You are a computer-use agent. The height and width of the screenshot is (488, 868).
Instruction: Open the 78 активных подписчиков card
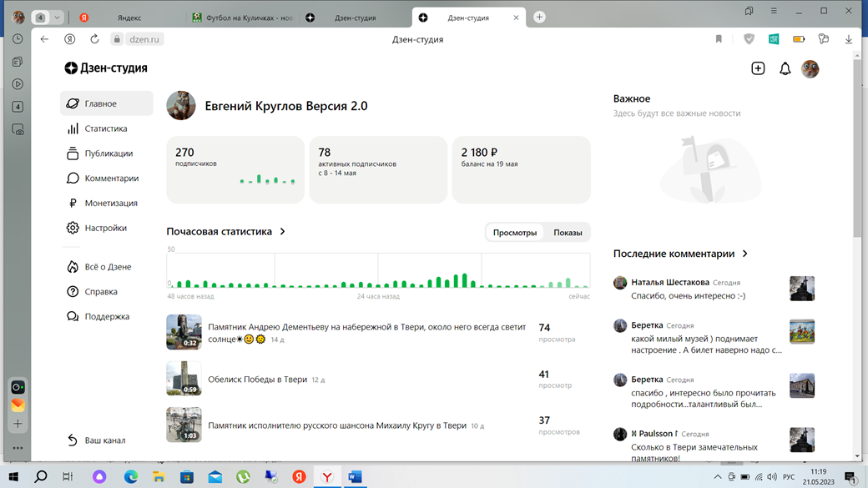click(x=378, y=170)
